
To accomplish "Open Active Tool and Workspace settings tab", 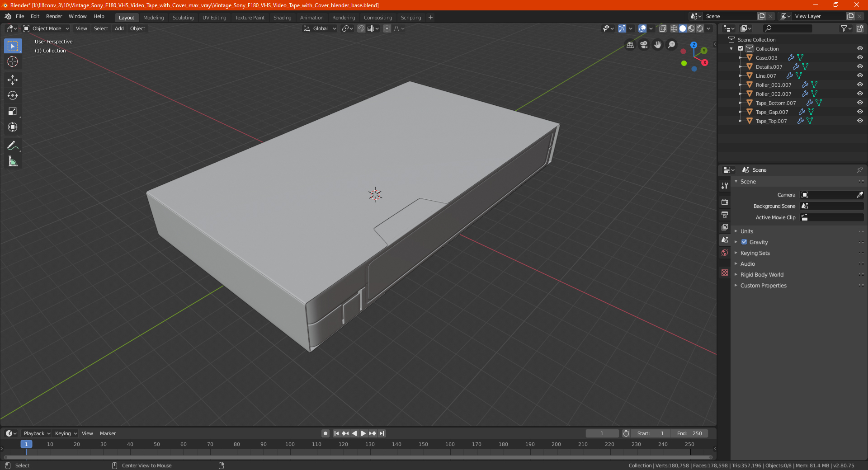I will tap(725, 185).
